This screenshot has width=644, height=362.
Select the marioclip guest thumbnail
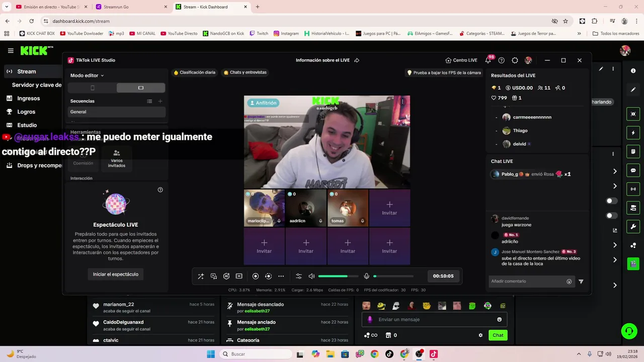point(264,207)
